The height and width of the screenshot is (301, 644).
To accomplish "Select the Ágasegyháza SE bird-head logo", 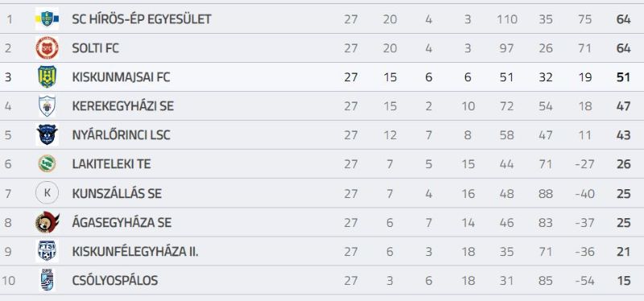I will 47,222.
